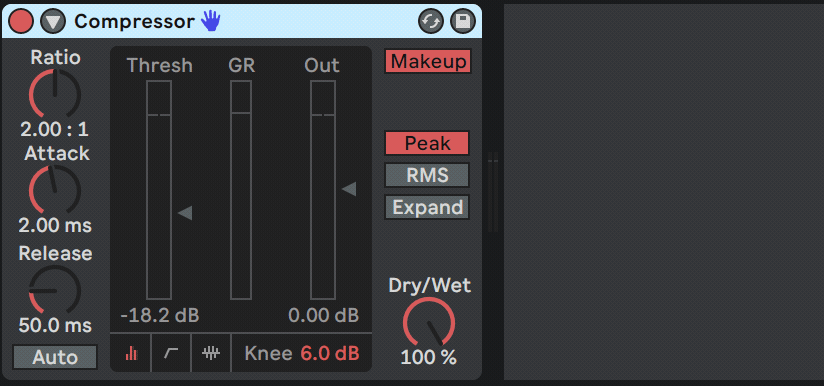Image resolution: width=824 pixels, height=386 pixels.
Task: Toggle the Compressor device activator button
Action: (x=20, y=21)
